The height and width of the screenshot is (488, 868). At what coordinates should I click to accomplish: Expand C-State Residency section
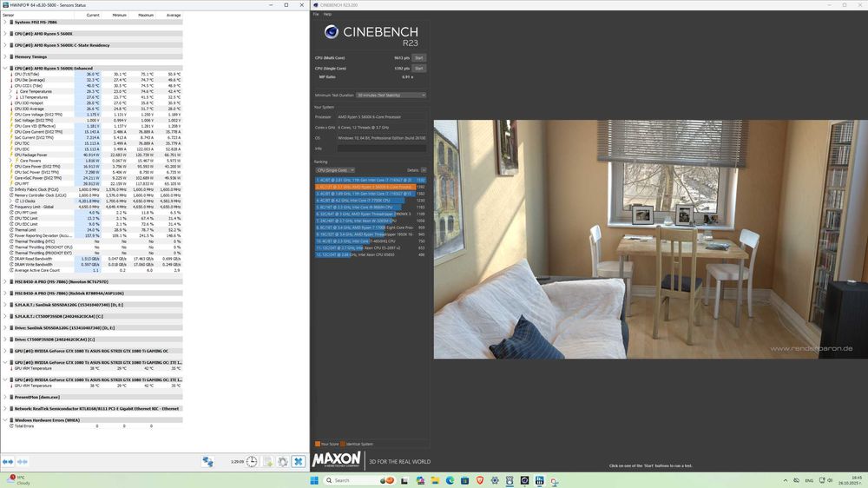coord(5,45)
